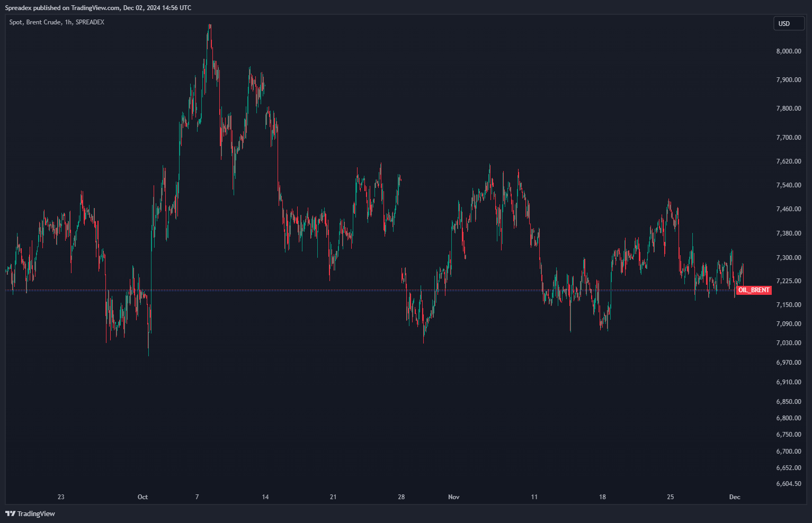This screenshot has height=523, width=812.
Task: Click the 6,750.00 price axis label
Action: [789, 435]
